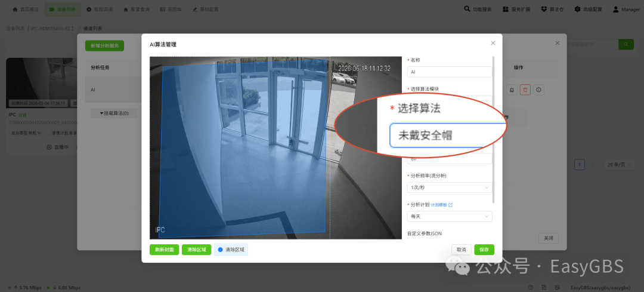Image resolution: width=644 pixels, height=292 pixels.
Task: Click the red delete icon in 操作 column
Action: pos(525,89)
